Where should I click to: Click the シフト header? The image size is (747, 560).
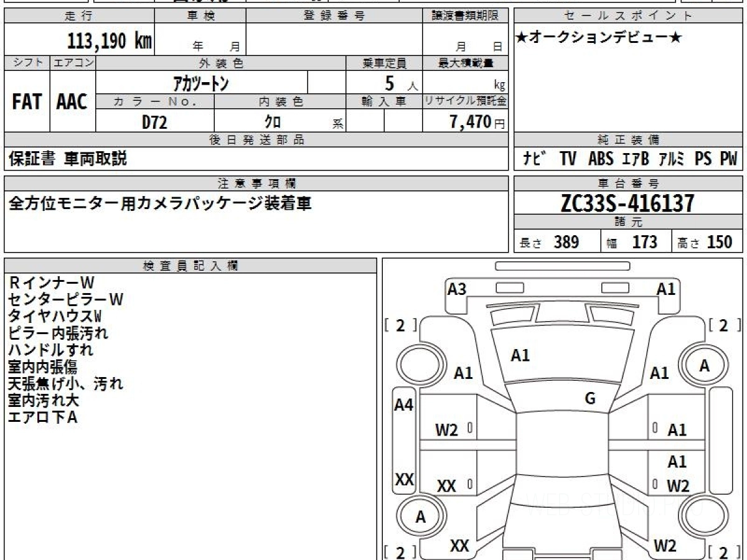click(27, 63)
